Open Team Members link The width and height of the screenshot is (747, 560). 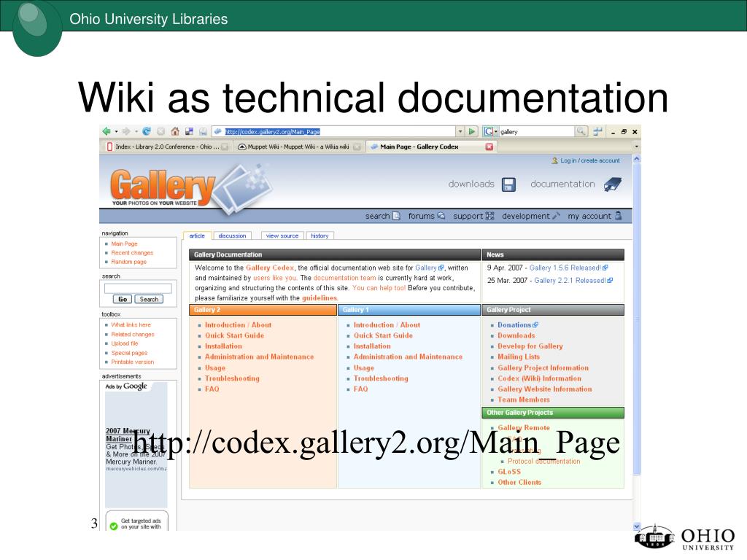524,400
